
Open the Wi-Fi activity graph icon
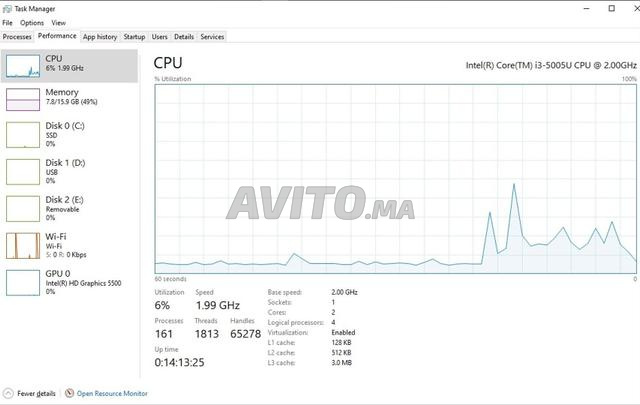click(x=22, y=245)
